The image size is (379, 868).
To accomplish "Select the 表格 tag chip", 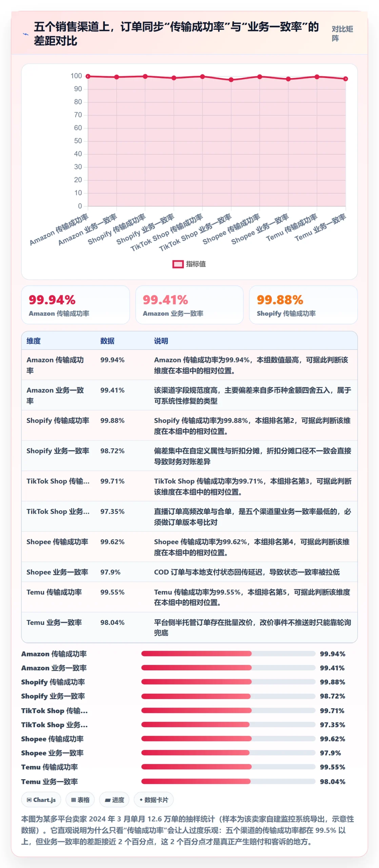I will [x=80, y=800].
